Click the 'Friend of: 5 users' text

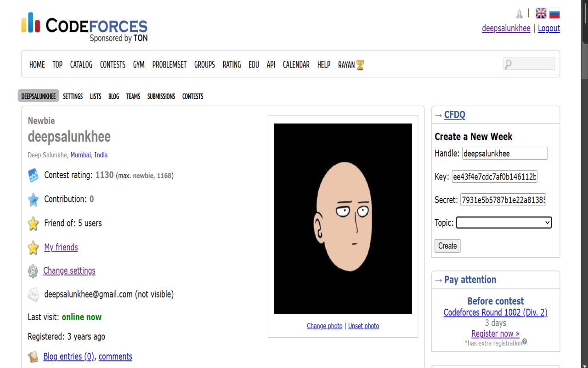point(73,223)
